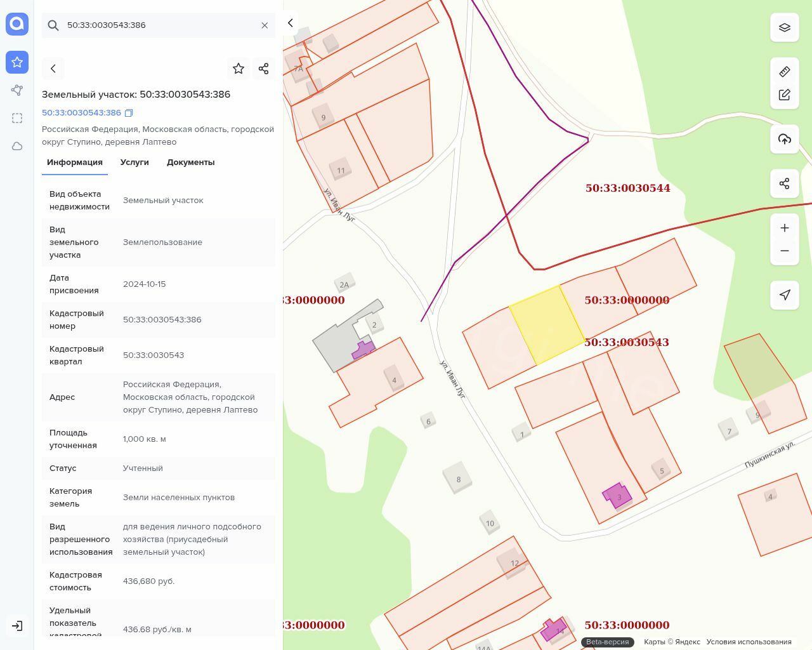Image resolution: width=812 pixels, height=650 pixels.
Task: Select the ruler measurement tool
Action: point(784,72)
